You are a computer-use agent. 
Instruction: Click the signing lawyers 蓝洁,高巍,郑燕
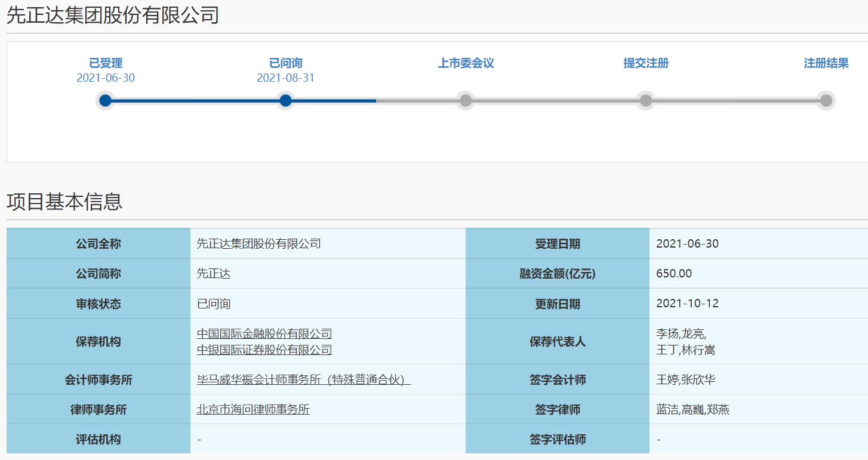692,410
